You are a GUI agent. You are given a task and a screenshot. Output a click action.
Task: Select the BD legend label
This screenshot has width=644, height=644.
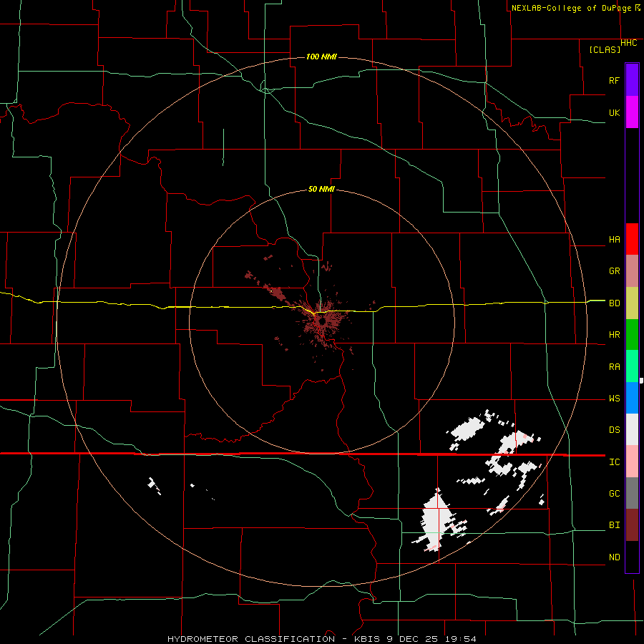[x=615, y=303]
